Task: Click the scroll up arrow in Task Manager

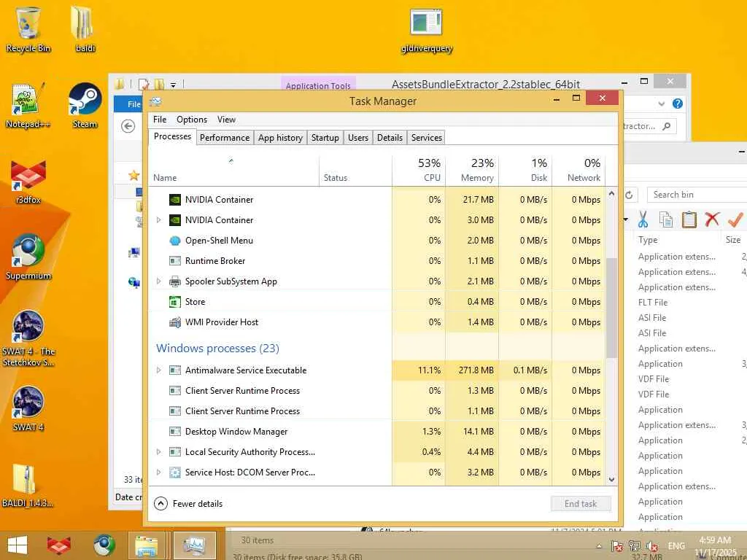Action: coord(612,194)
